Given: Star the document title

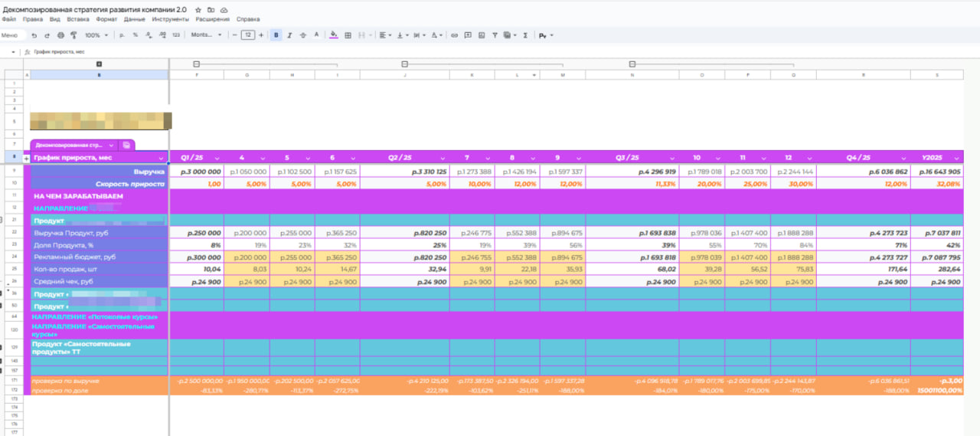Looking at the screenshot, I should point(198,9).
